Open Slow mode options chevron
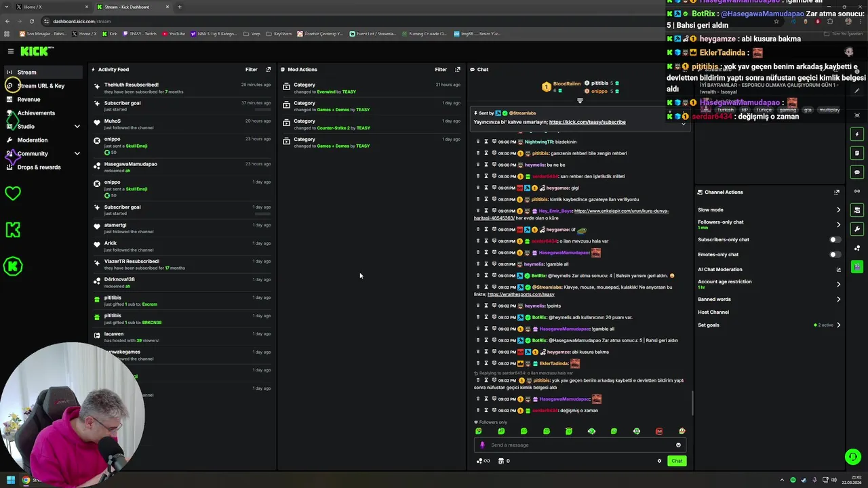Viewport: 868px width, 488px height. click(x=838, y=210)
